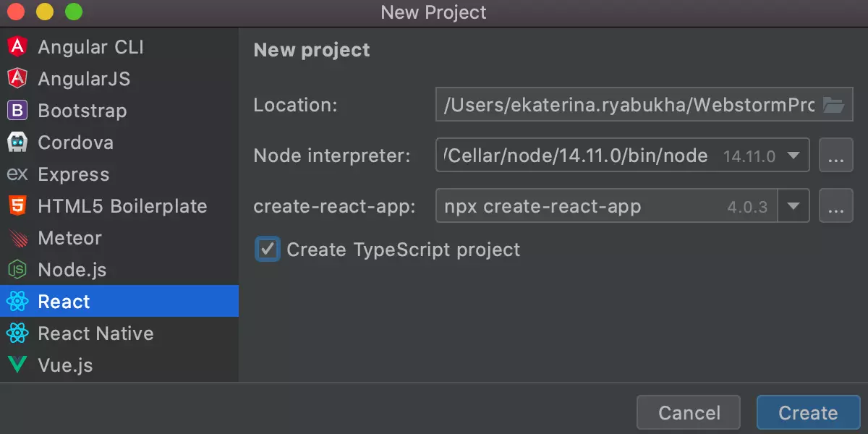
Task: Click the Cancel button
Action: pos(689,413)
